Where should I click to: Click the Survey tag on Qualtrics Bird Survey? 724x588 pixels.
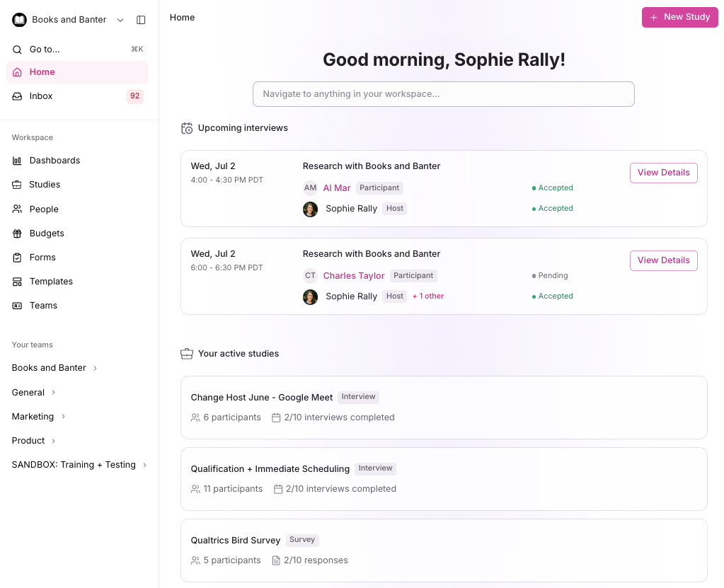pyautogui.click(x=302, y=540)
